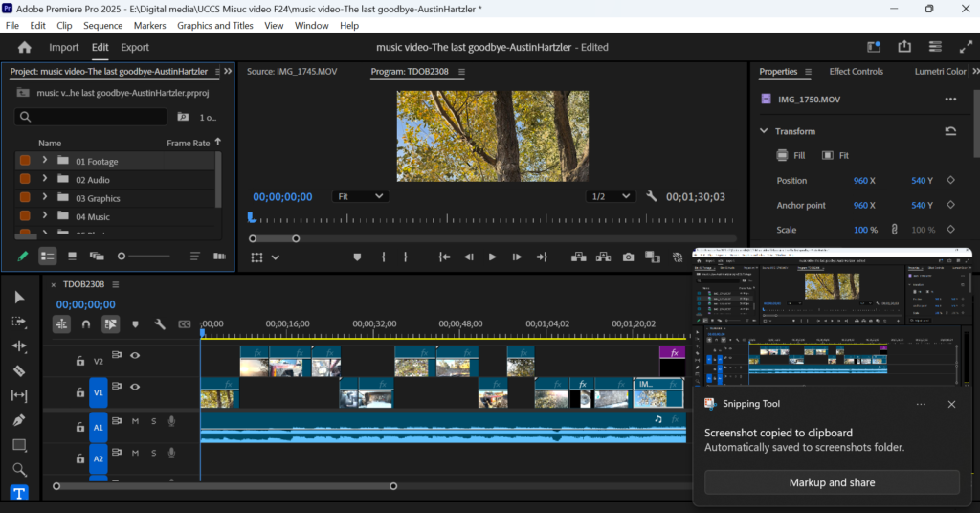980x513 pixels.
Task: Select the Razor tool
Action: (x=19, y=370)
